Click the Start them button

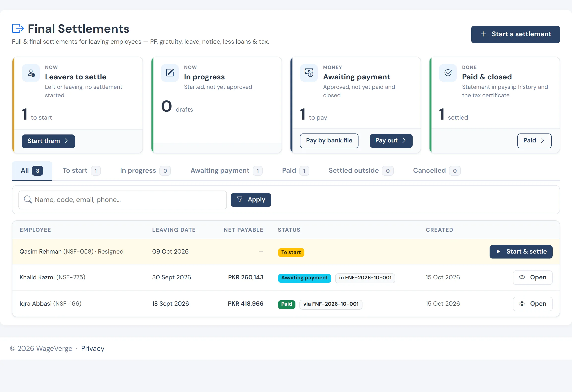(48, 141)
